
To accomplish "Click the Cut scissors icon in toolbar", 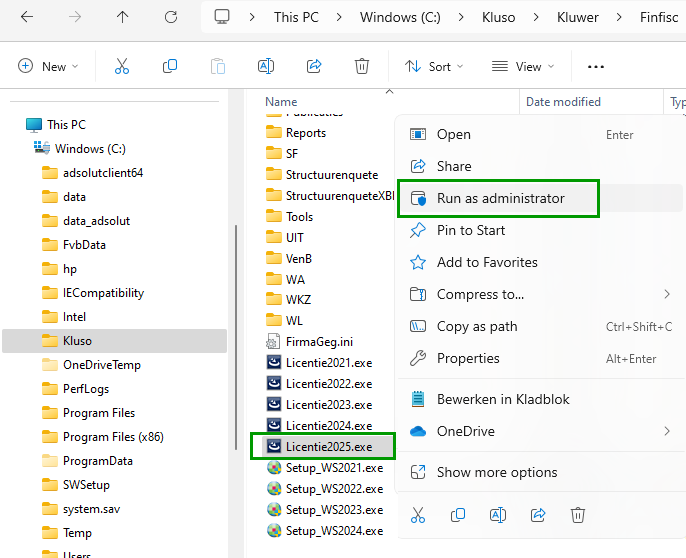I will click(122, 66).
